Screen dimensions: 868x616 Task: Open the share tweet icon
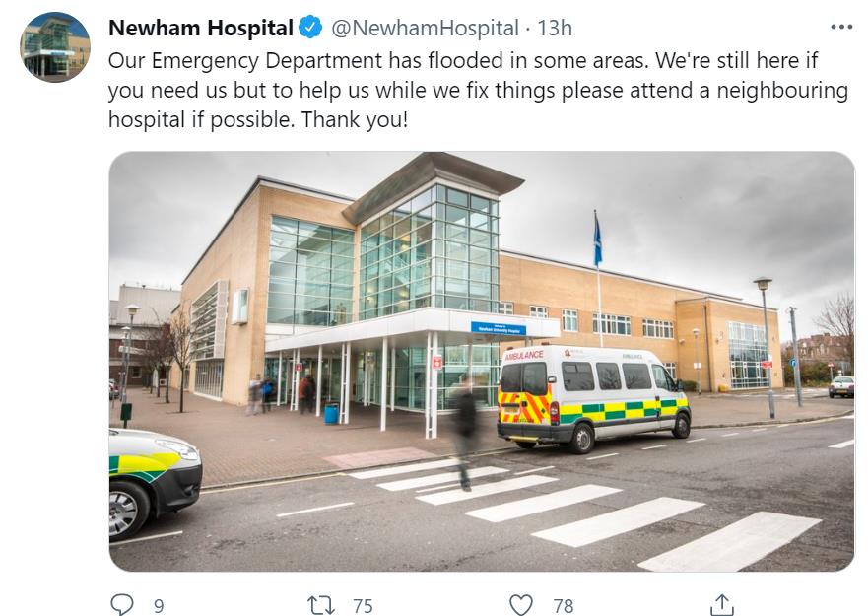pyautogui.click(x=722, y=604)
